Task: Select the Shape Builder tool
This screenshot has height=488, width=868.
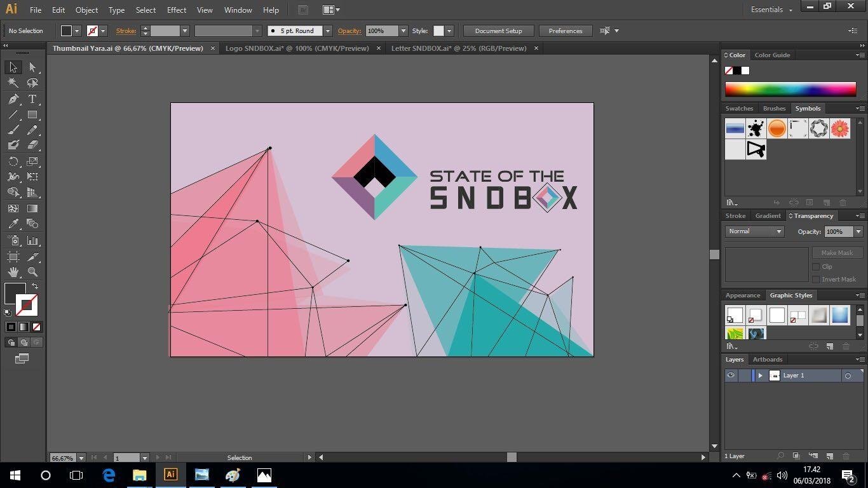Action: pyautogui.click(x=13, y=193)
